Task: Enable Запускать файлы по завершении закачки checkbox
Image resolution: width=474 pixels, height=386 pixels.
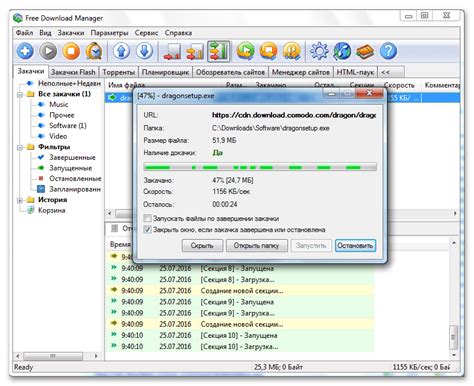Action: click(147, 219)
